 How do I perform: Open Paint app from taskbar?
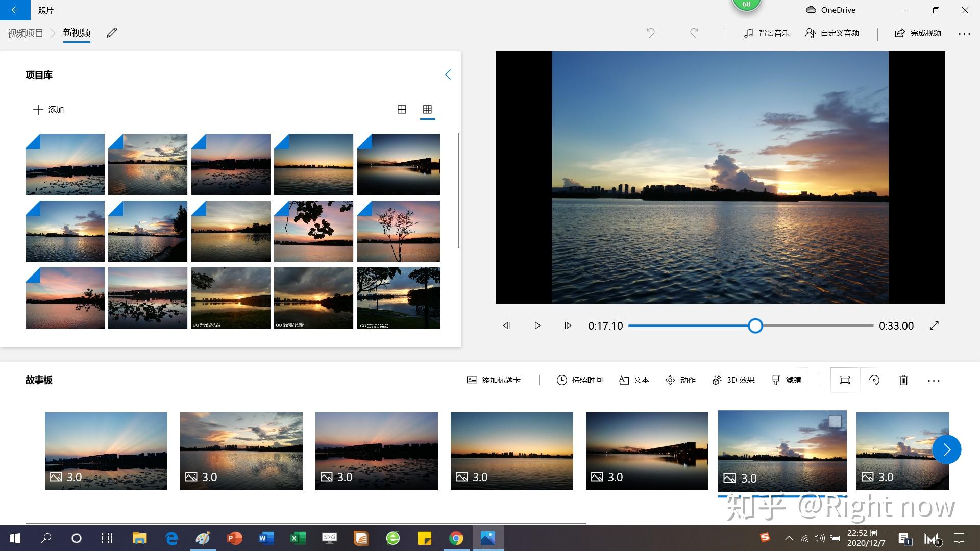click(x=203, y=538)
